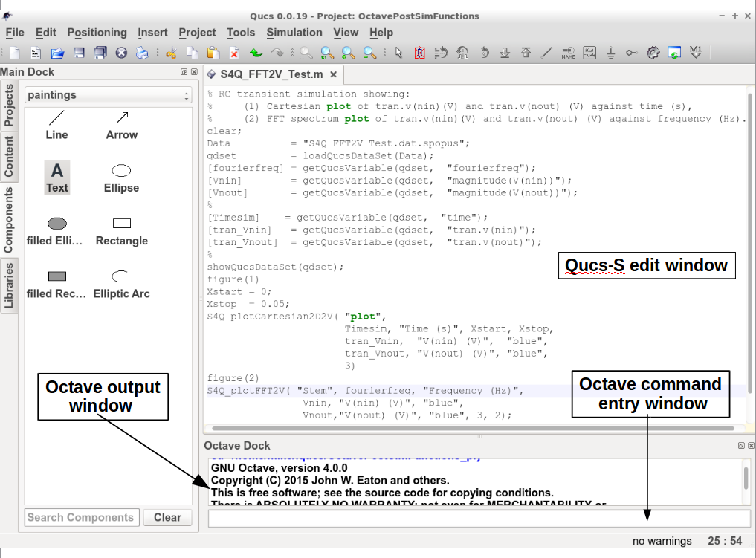Select the Line painting item
The image size is (756, 558).
coord(57,126)
